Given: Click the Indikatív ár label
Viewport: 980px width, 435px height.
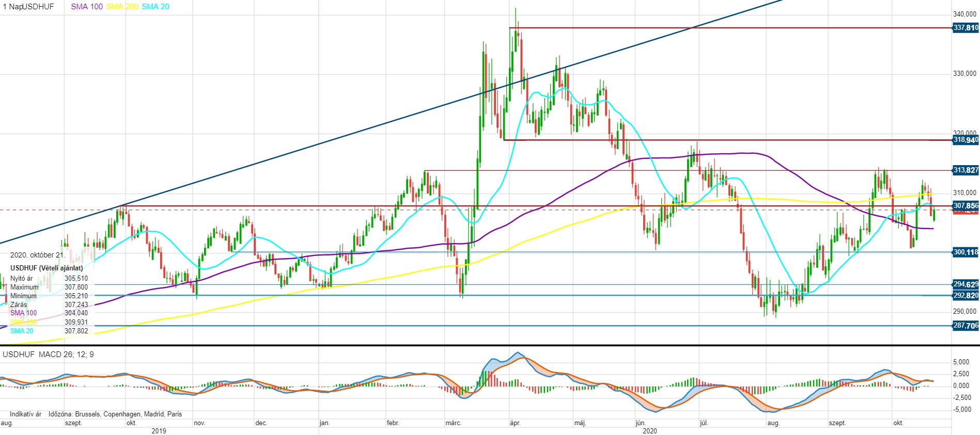Looking at the screenshot, I should click(25, 414).
